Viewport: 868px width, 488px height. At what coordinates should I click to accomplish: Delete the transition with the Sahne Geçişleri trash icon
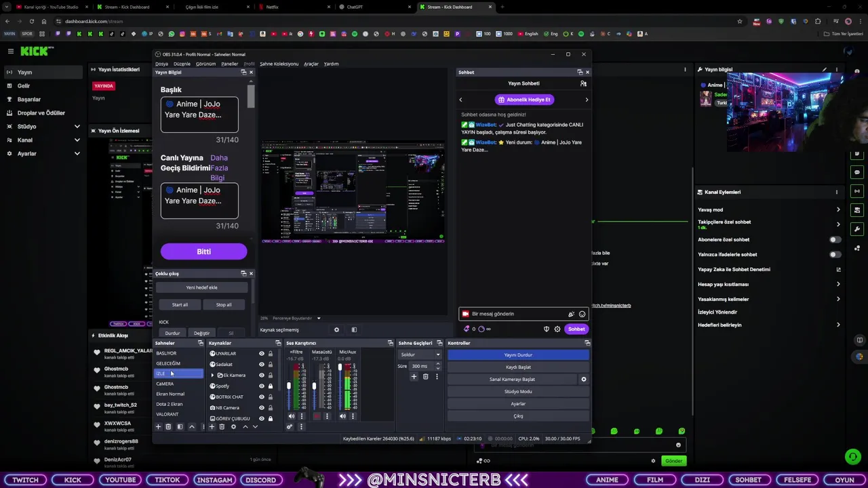[425, 376]
